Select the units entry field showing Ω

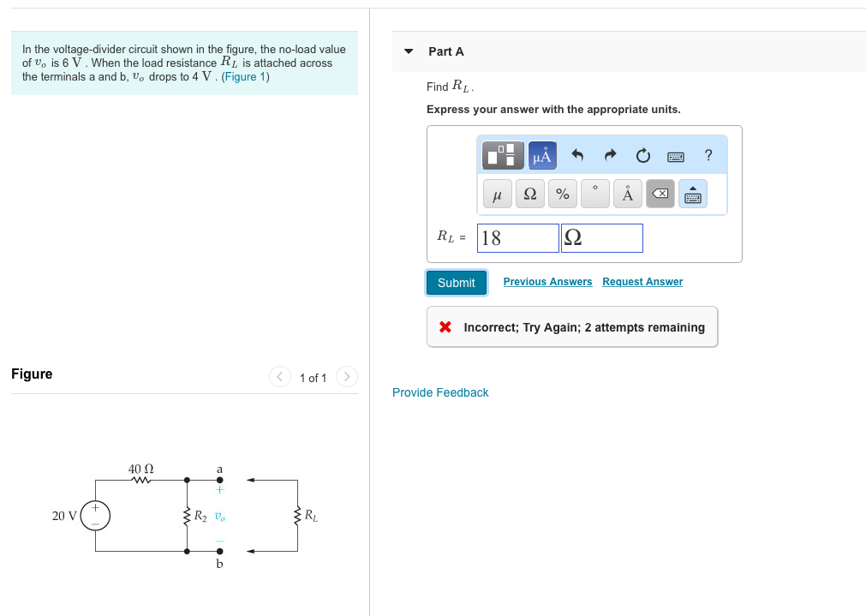coord(601,237)
